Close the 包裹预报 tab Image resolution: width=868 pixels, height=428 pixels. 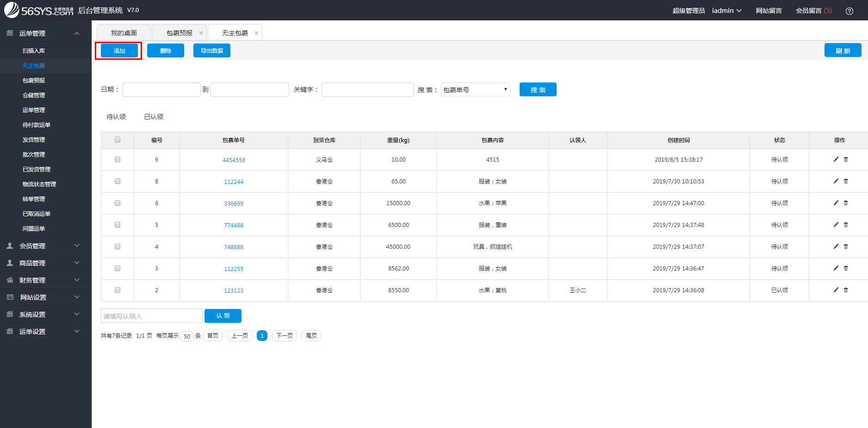point(201,33)
